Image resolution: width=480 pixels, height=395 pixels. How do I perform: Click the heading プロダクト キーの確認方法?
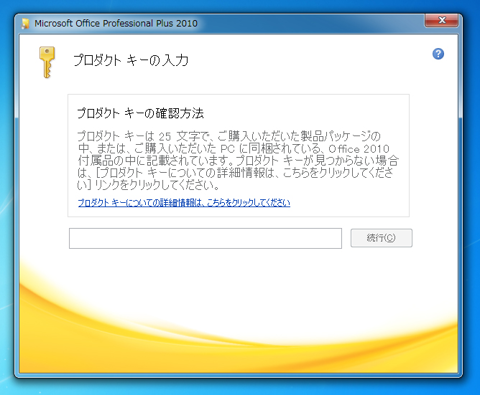point(140,113)
